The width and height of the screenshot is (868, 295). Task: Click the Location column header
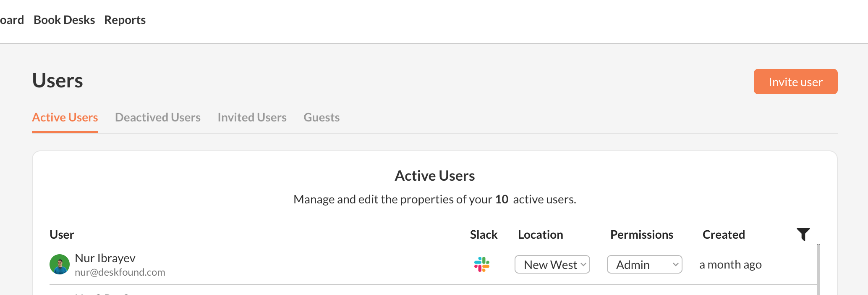(540, 234)
